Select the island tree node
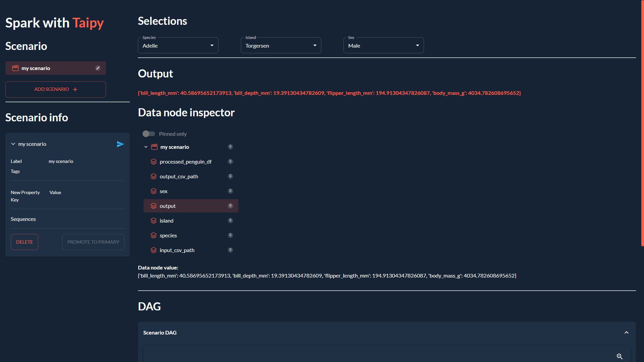The image size is (644, 362). [x=191, y=221]
